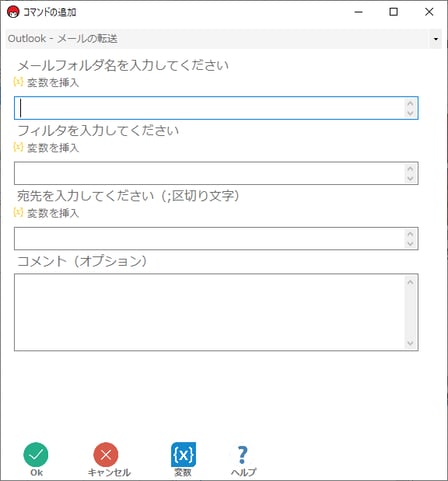Open dropdown arrow beside Outlook command selector
This screenshot has height=481, width=448.
pyautogui.click(x=436, y=39)
